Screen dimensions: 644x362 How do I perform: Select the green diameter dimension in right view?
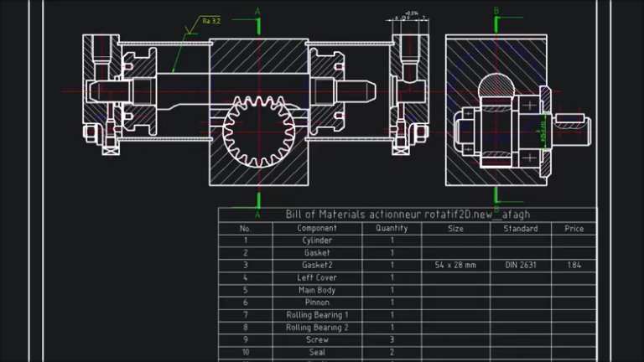[x=542, y=132]
